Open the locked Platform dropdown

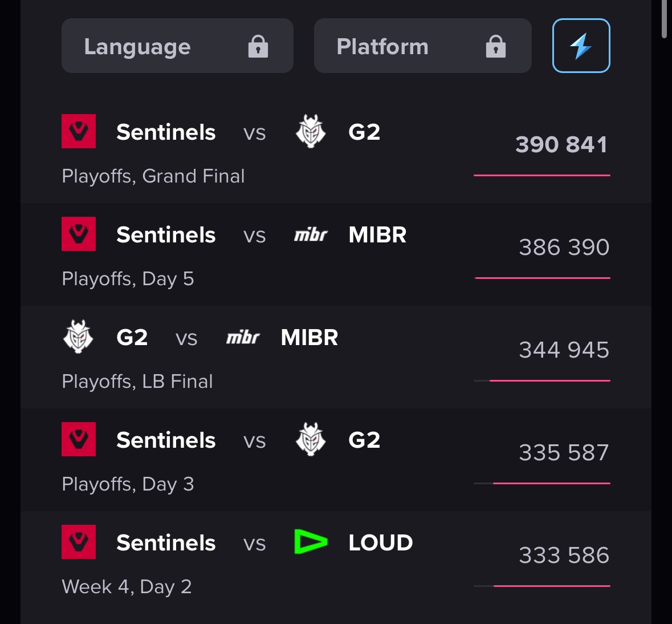pos(422,46)
